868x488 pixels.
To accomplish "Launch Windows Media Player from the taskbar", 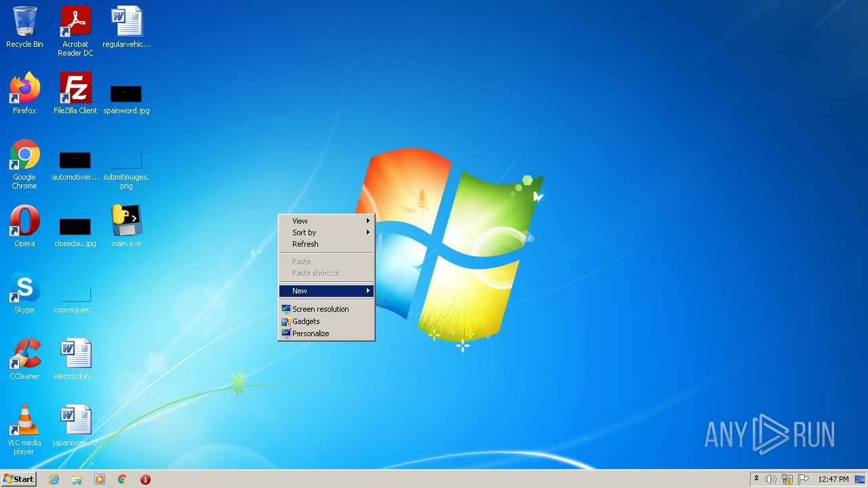I will pyautogui.click(x=100, y=479).
